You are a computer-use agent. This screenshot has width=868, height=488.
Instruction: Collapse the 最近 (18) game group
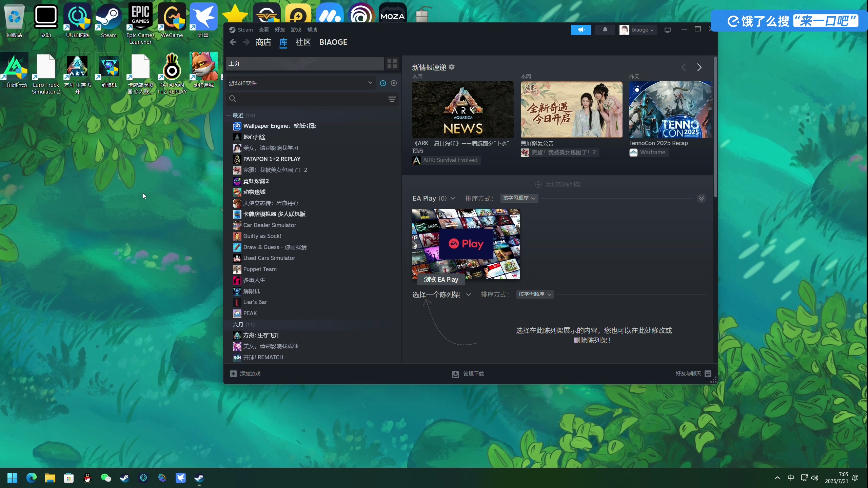(229, 116)
